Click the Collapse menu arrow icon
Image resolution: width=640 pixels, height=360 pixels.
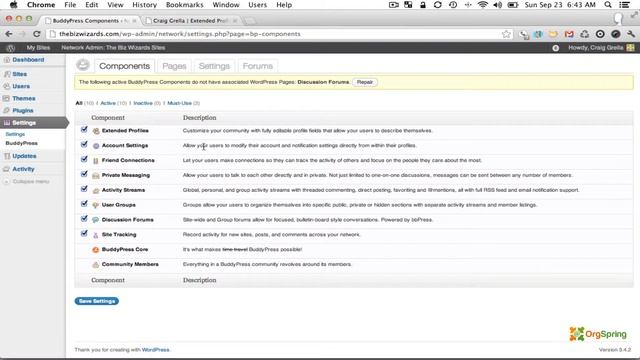6,182
